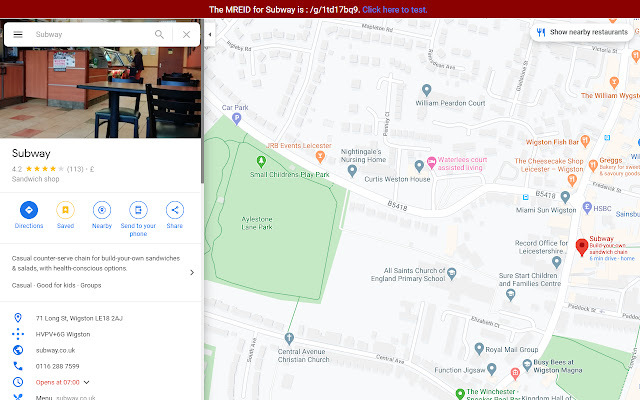Click Waterlees court assisted living marker

click(x=431, y=162)
